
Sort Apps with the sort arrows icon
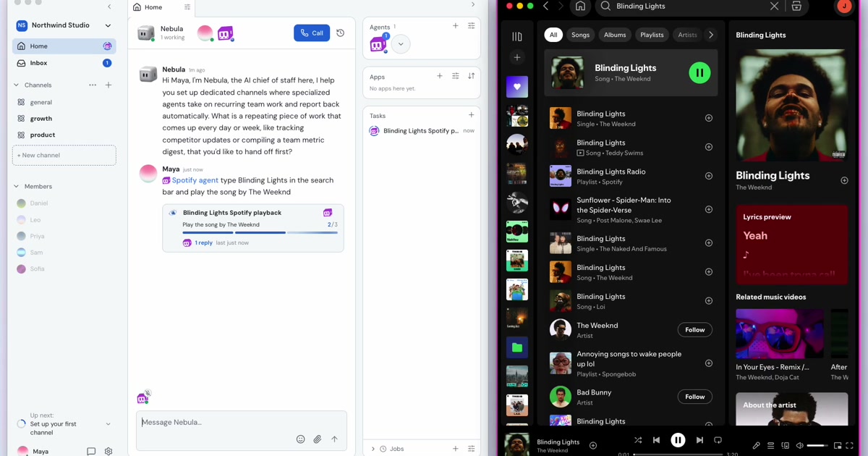pos(471,76)
